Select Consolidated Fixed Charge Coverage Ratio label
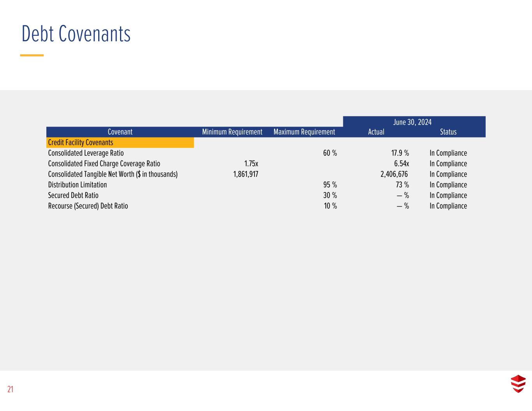The height and width of the screenshot is (411, 532). point(104,164)
